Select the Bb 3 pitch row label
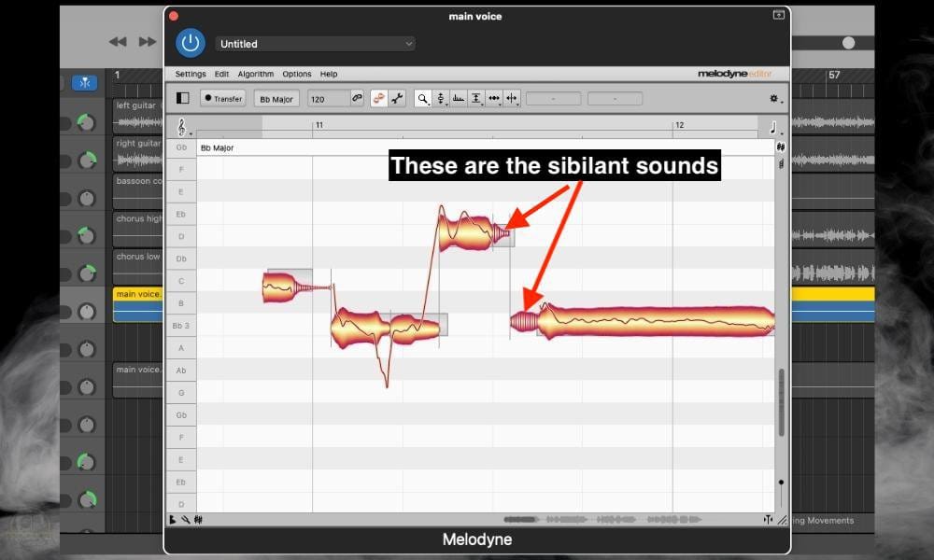934x560 pixels. pos(181,326)
